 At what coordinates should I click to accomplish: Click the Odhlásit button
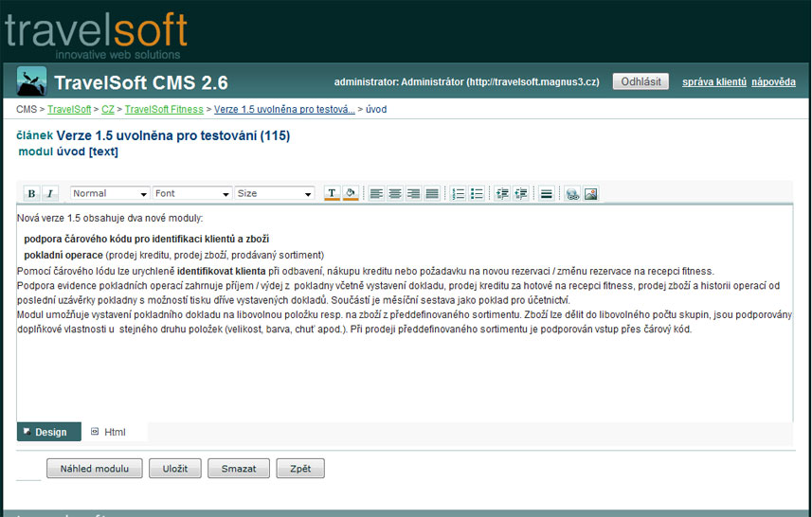click(x=641, y=81)
